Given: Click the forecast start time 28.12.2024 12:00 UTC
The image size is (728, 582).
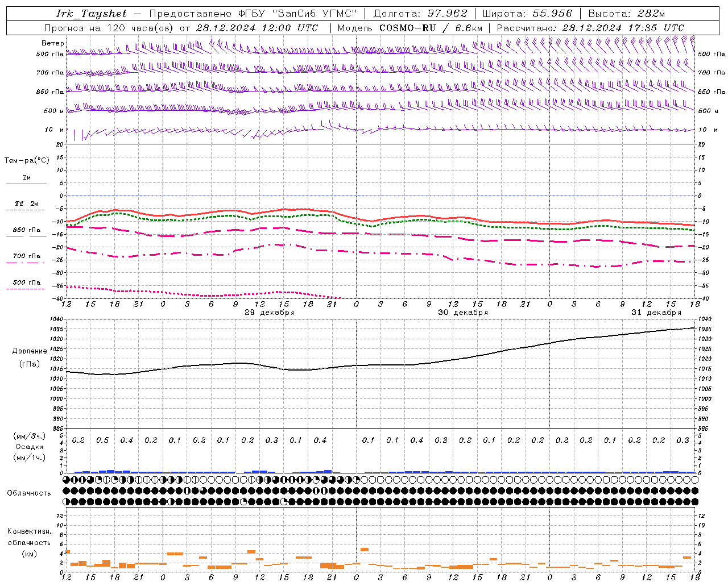Looking at the screenshot, I should [x=257, y=28].
